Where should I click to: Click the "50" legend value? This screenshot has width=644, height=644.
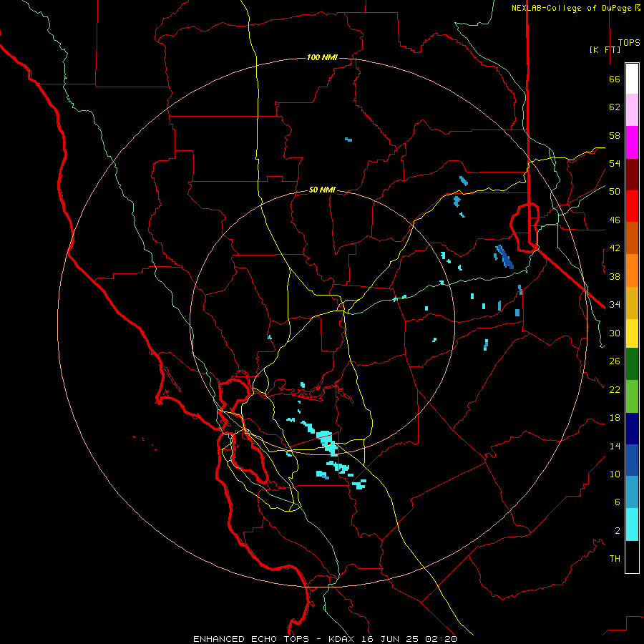(615, 192)
